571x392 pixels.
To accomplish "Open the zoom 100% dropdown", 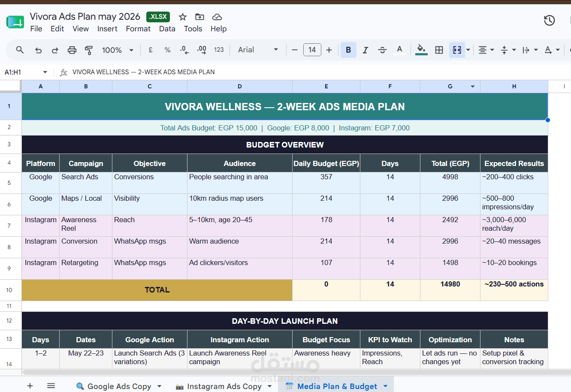I will coord(118,50).
